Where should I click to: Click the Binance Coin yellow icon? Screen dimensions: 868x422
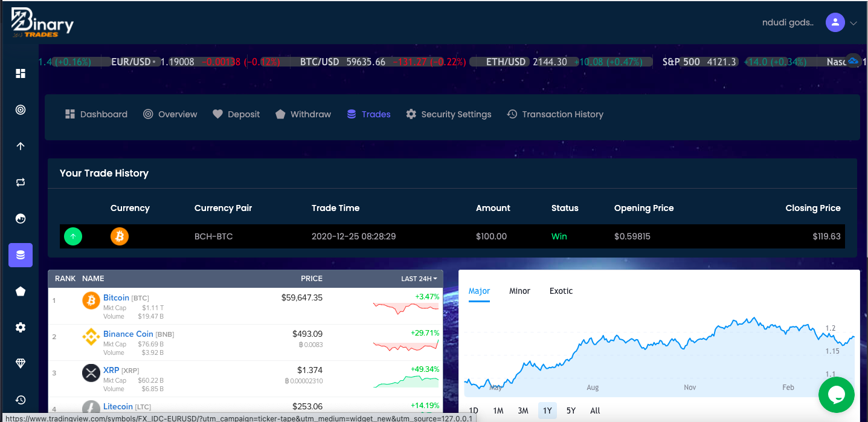(x=91, y=337)
